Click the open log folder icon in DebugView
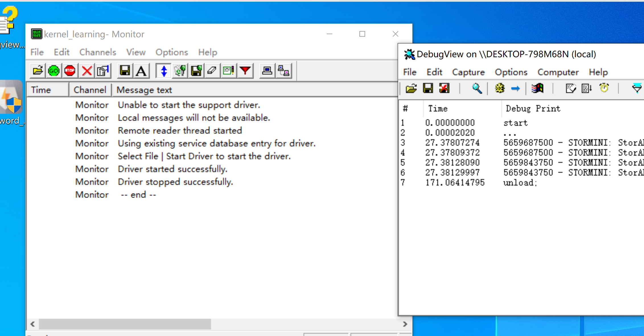The height and width of the screenshot is (336, 644). coord(411,89)
